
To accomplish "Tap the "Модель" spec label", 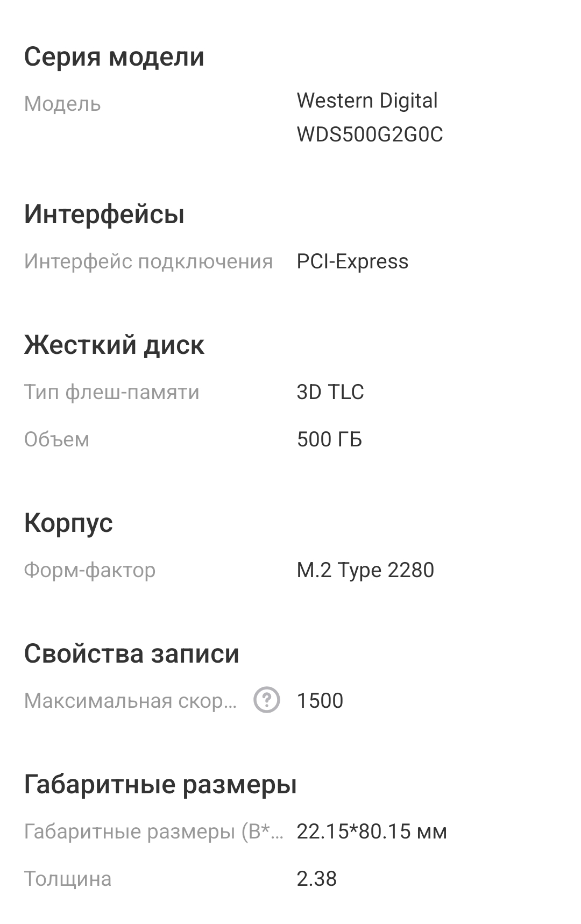I will 62,104.
